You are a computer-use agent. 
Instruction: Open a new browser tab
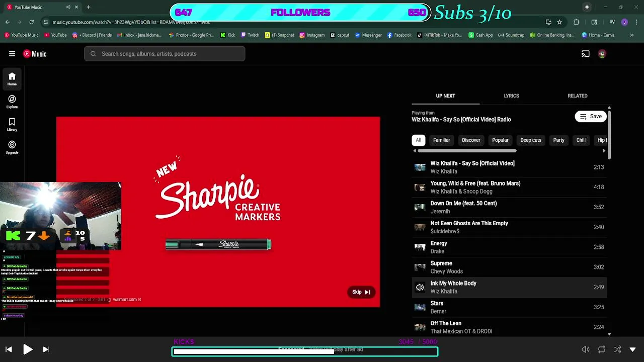(x=89, y=7)
